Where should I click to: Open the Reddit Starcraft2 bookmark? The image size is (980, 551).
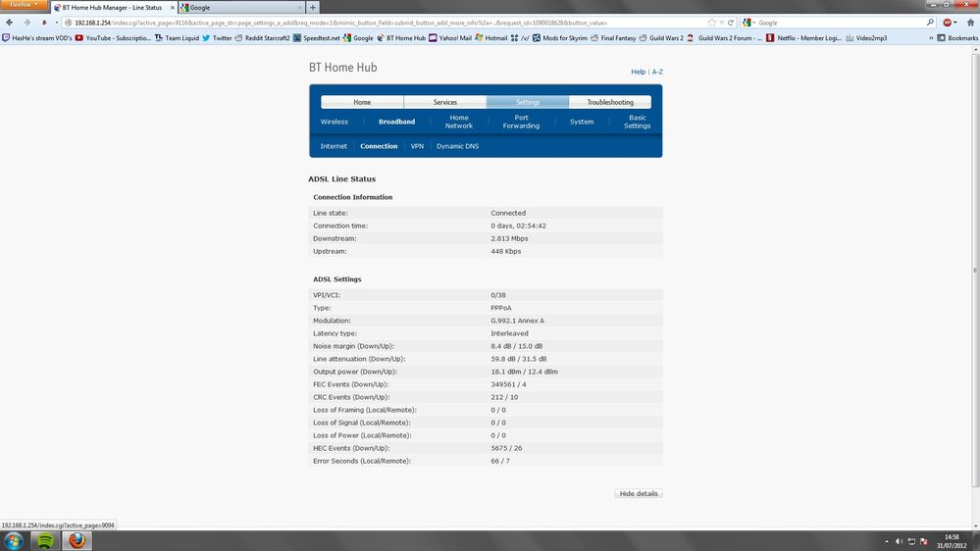(263, 38)
